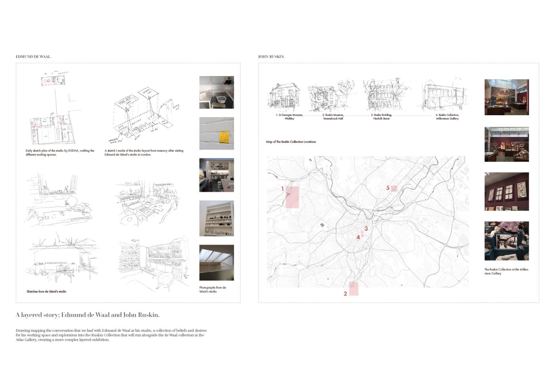Select the skylight photograph thumbnail
This screenshot has width=555, height=392.
tap(216, 263)
